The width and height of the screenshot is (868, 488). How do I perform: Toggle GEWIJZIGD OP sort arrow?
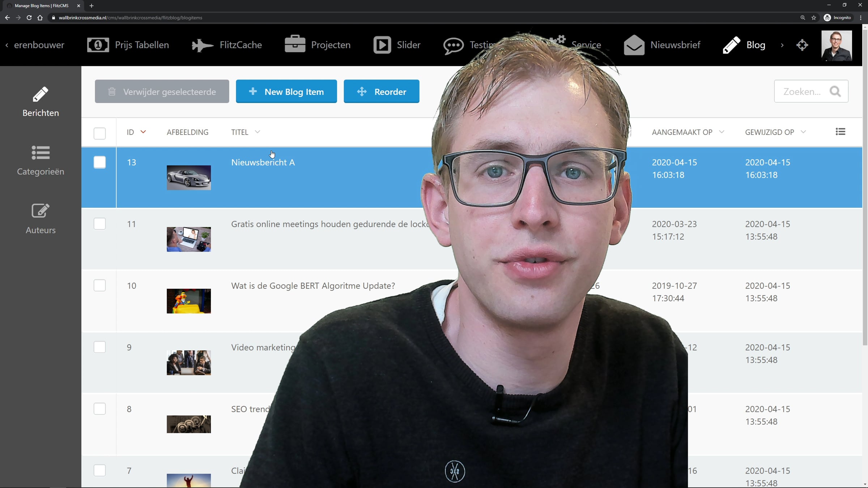pyautogui.click(x=803, y=132)
